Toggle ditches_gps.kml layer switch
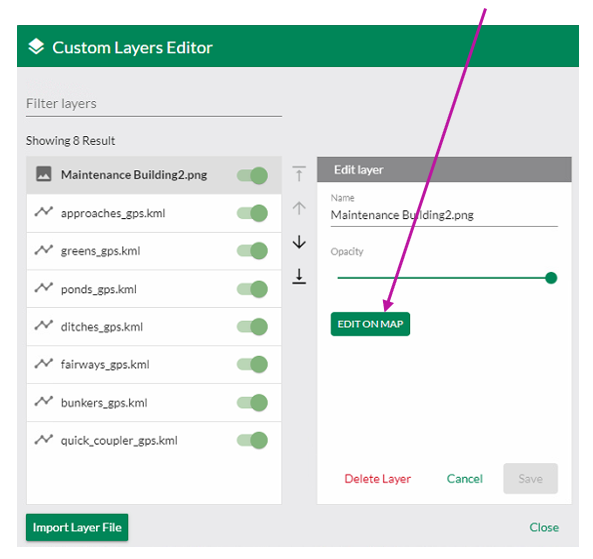This screenshot has width=593, height=559. pyautogui.click(x=252, y=327)
